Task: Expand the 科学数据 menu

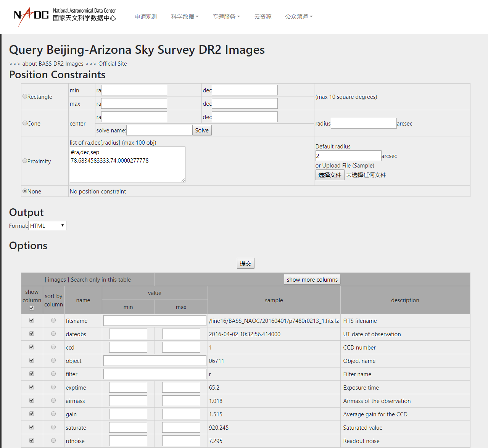Action: 185,17
